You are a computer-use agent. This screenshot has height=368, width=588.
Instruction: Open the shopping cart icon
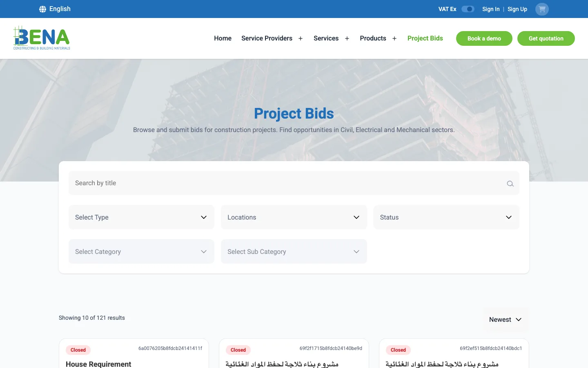click(542, 9)
